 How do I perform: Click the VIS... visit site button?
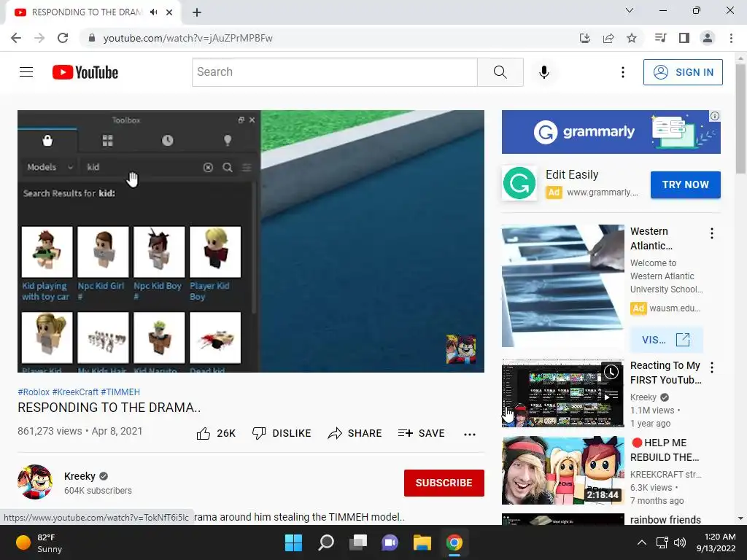click(666, 340)
